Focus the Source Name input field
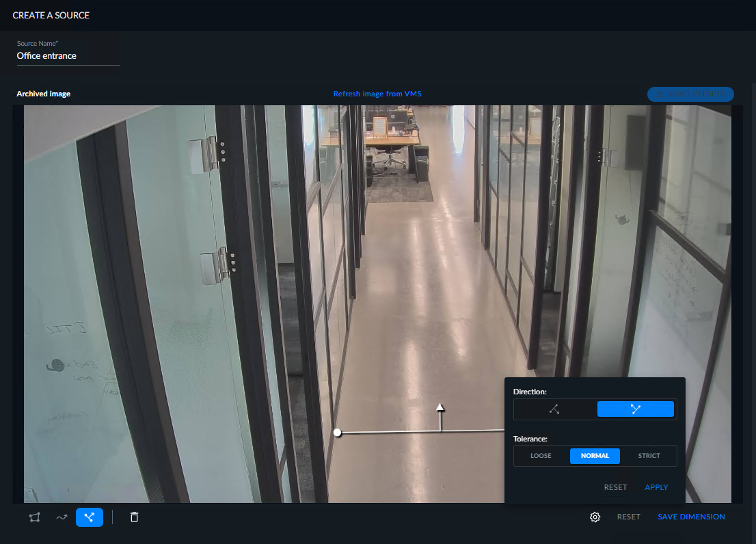756x544 pixels. point(68,56)
